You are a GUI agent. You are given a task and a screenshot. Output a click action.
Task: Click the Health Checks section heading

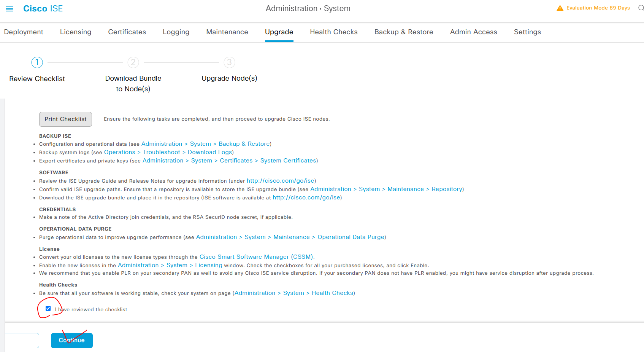[58, 285]
